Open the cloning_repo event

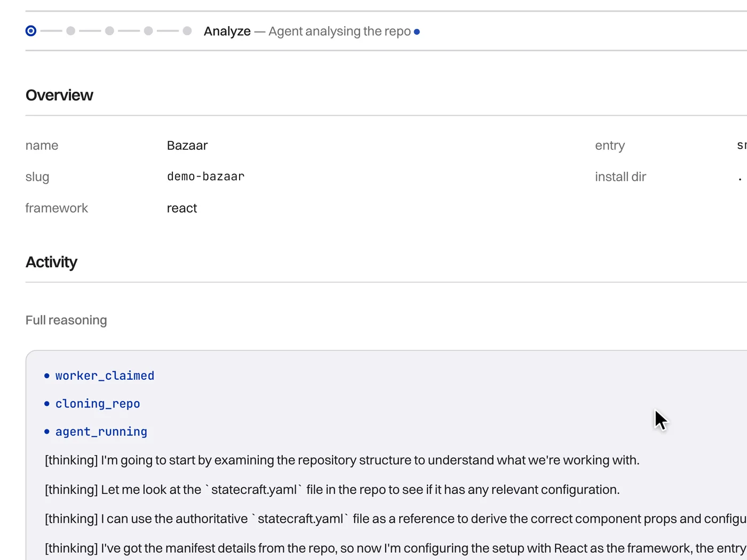tap(98, 404)
